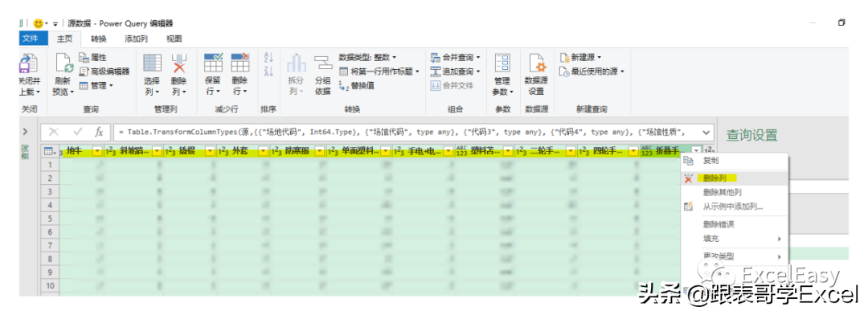Choose Add Column From Examples (从示例中添加列)
Screen dimensions: 868x315
(x=734, y=207)
